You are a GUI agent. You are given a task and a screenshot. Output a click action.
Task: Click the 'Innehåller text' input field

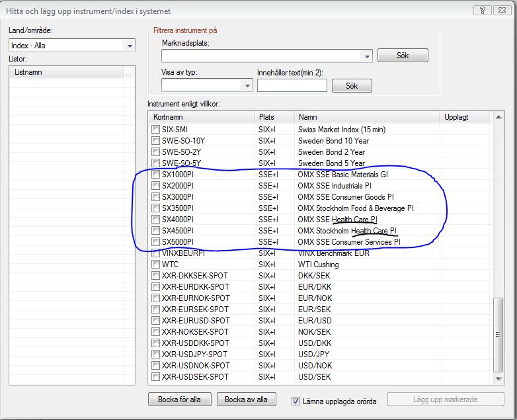[292, 85]
